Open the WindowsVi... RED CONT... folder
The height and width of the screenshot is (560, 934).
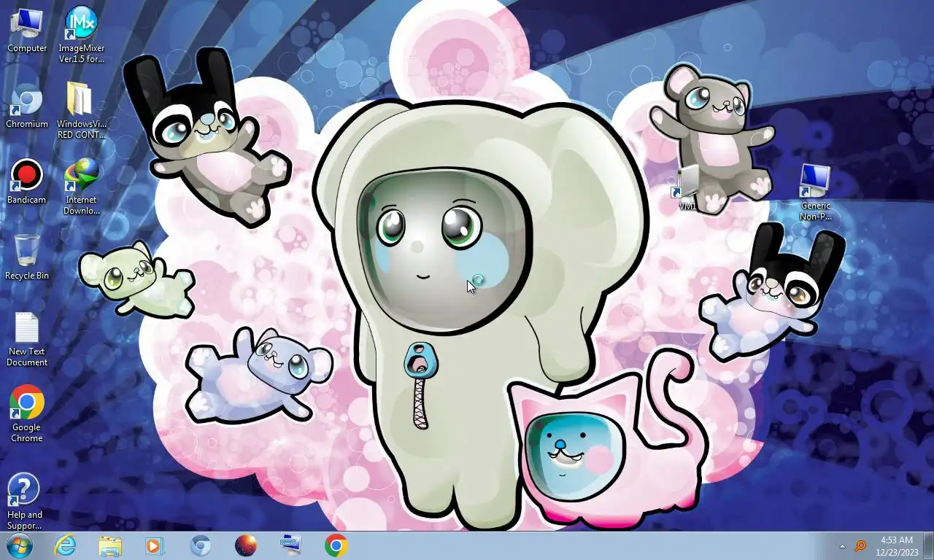(x=81, y=110)
